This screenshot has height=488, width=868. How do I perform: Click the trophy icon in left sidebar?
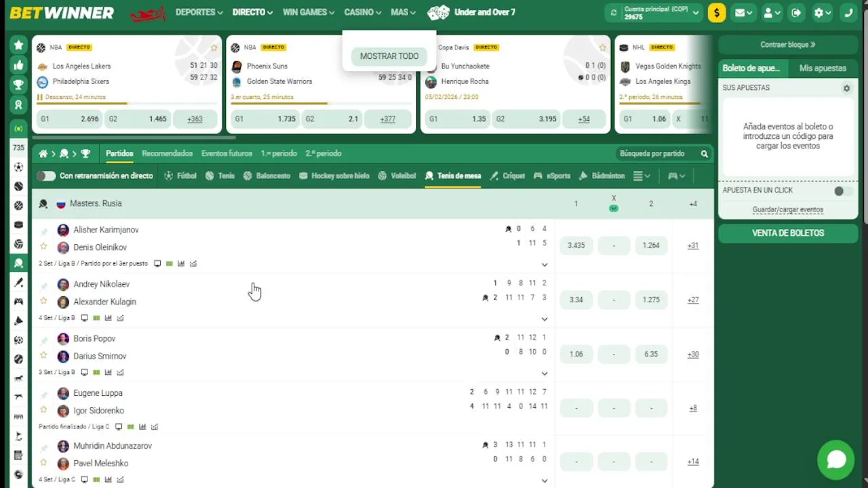point(18,85)
